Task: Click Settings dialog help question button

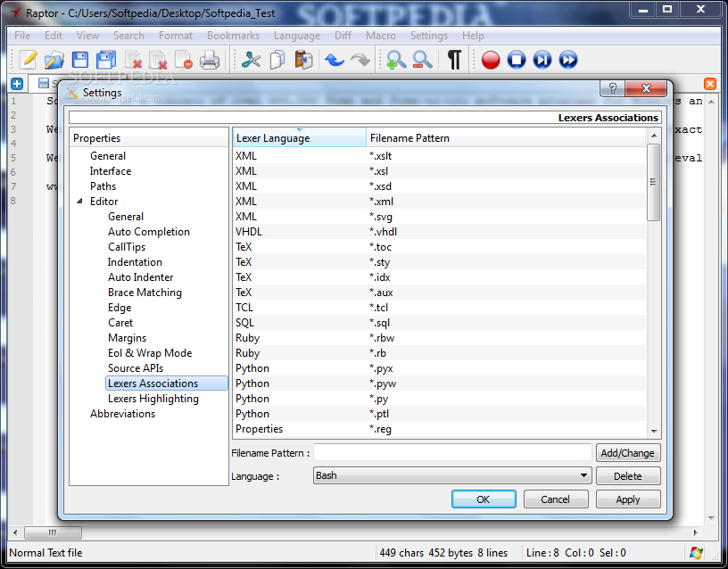Action: tap(612, 88)
